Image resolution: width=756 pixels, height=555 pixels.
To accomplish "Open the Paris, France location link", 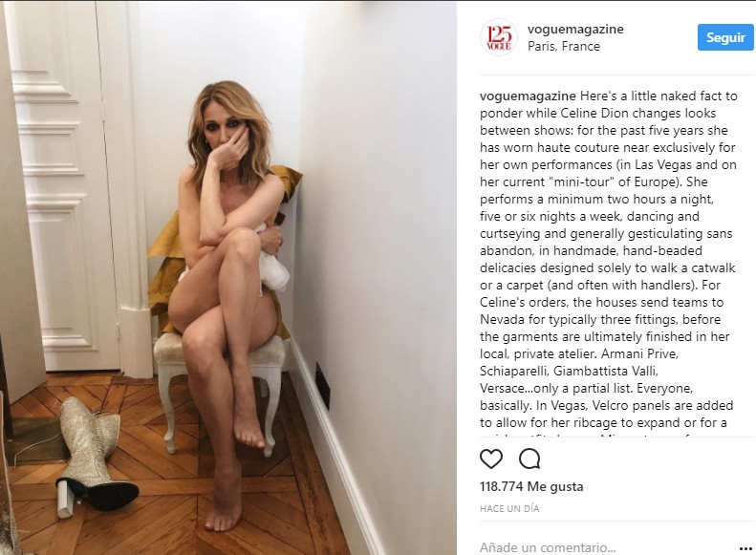I will tap(564, 46).
